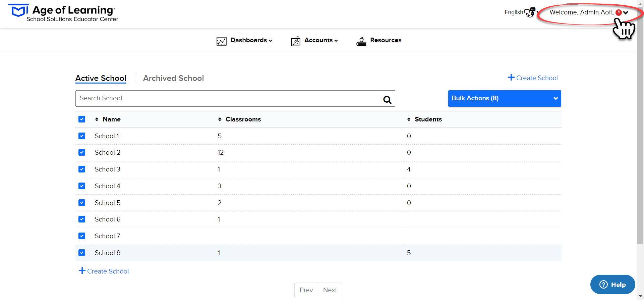The height and width of the screenshot is (300, 644).
Task: Click the Age of Learning logo
Action: click(63, 13)
